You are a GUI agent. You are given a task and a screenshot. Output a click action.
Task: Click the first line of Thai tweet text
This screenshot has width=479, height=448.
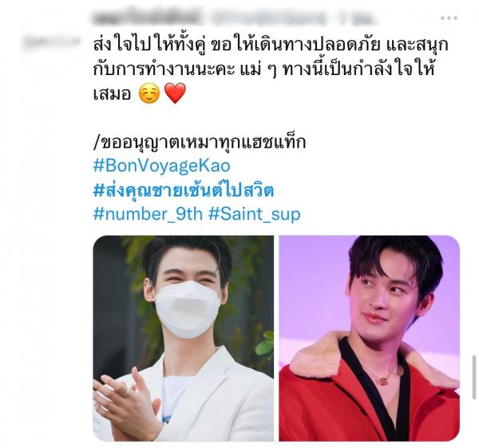271,46
